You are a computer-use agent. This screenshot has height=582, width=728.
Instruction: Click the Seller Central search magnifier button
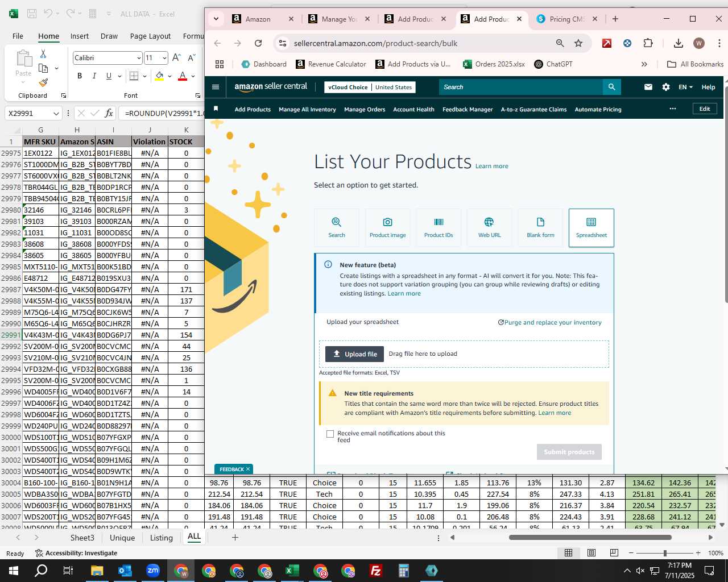611,87
